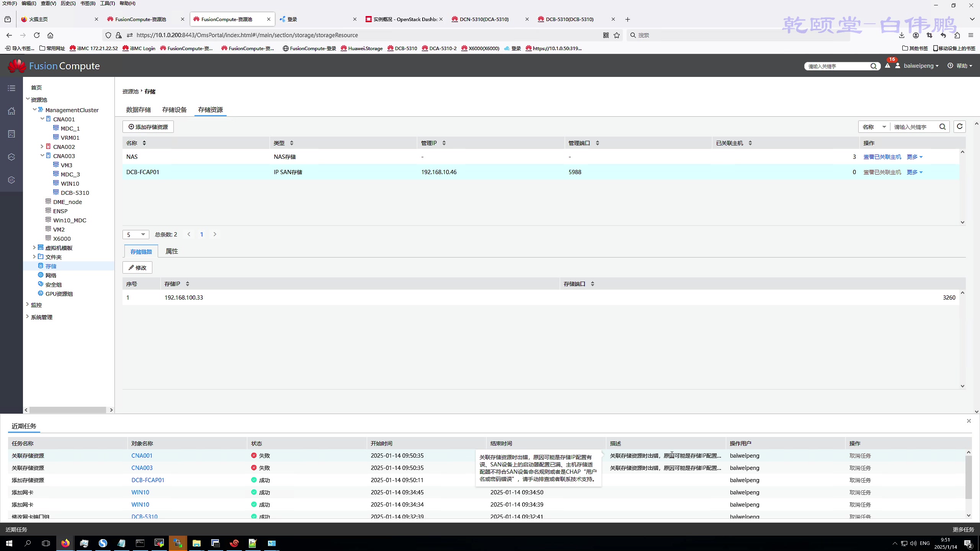Toggle sorting on the 类型 column
This screenshot has height=551, width=980.
click(291, 143)
